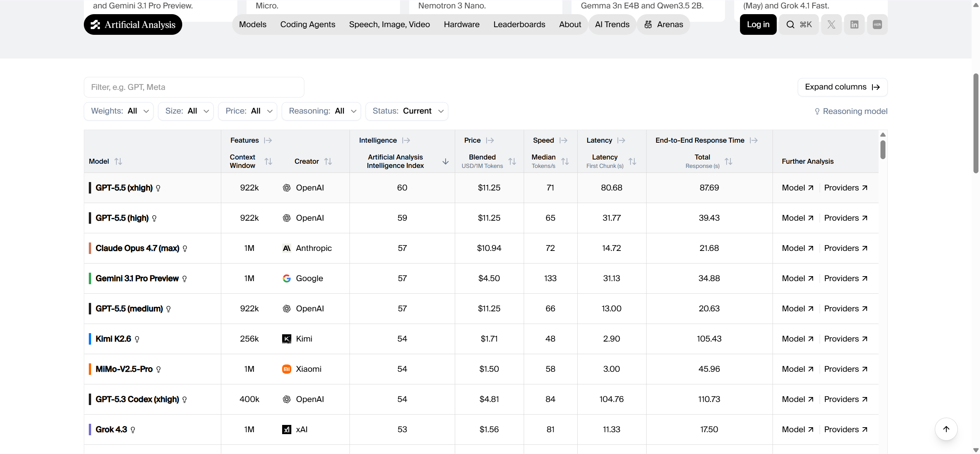
Task: Click the GPT-5.3 Codex (xhigh) model name
Action: [137, 399]
